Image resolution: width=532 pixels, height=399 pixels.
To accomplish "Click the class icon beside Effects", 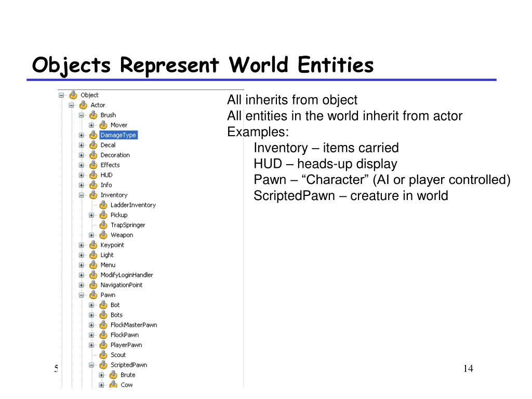I will click(x=94, y=165).
